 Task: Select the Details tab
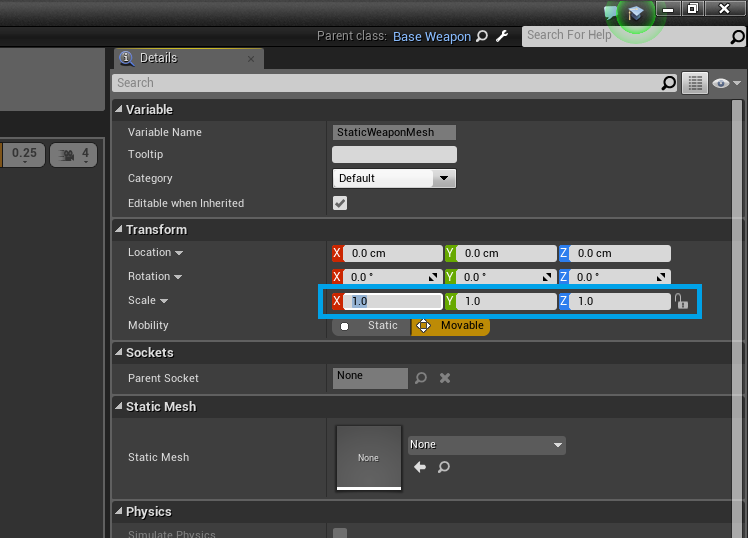(x=189, y=59)
